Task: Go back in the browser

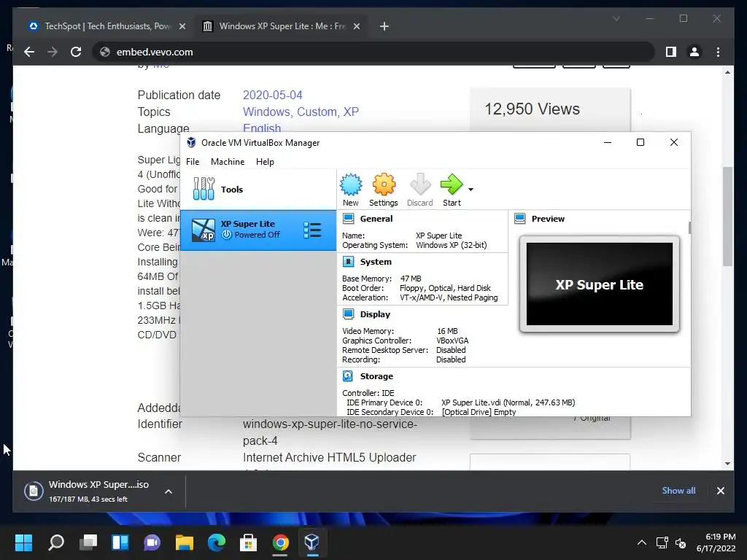Action: point(29,52)
